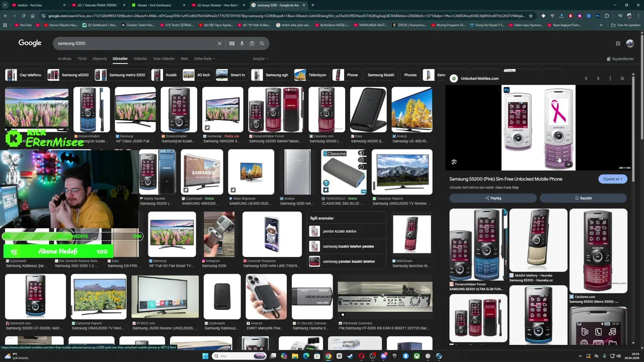Open the on-screen keyboard input tool
644x362 pixels.
(232, 44)
